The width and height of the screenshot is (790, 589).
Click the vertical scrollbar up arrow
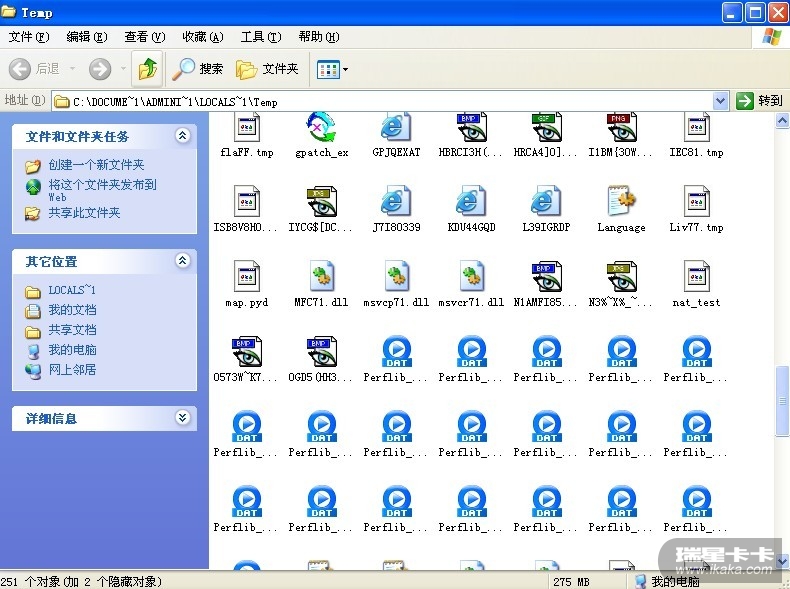pos(782,120)
